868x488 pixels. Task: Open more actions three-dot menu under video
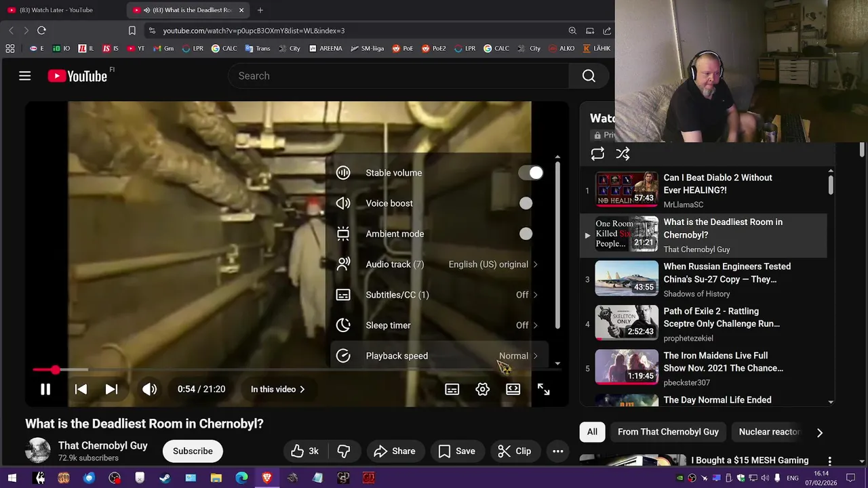coord(557,451)
